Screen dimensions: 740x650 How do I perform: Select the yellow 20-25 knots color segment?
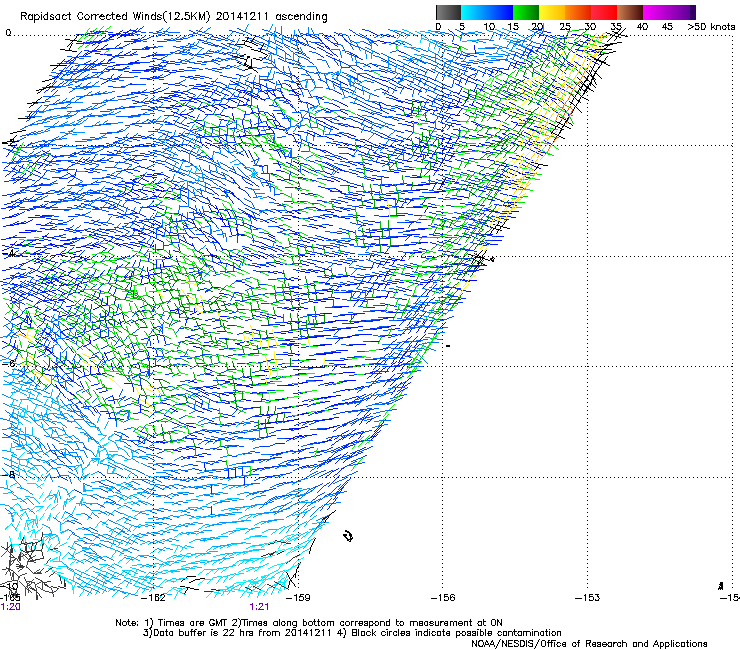552,12
